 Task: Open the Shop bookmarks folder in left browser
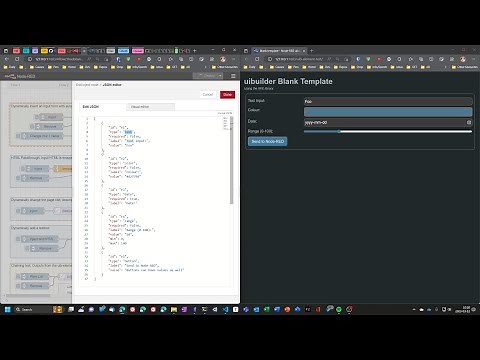(117, 67)
